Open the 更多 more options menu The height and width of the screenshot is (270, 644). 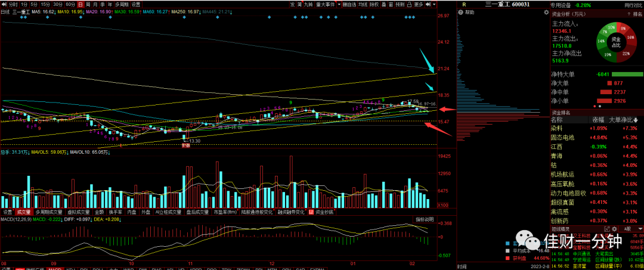click(419, 5)
